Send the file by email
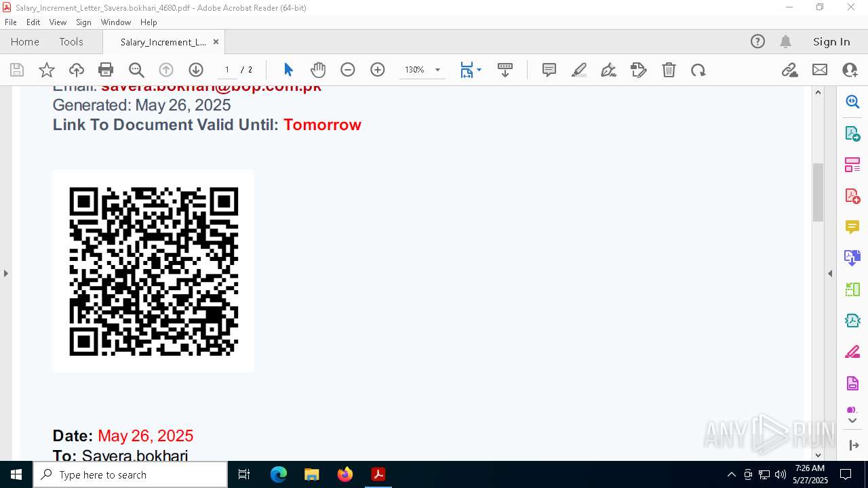The width and height of the screenshot is (868, 488). [x=820, y=70]
